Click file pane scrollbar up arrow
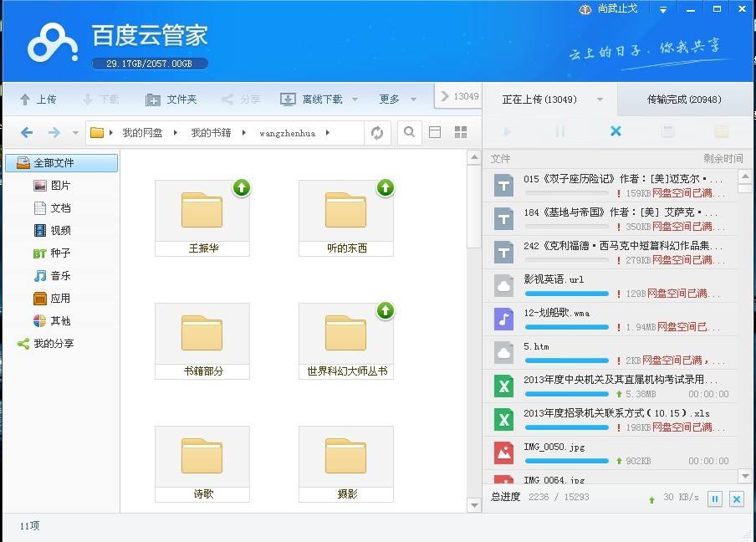The image size is (756, 542). [x=474, y=157]
